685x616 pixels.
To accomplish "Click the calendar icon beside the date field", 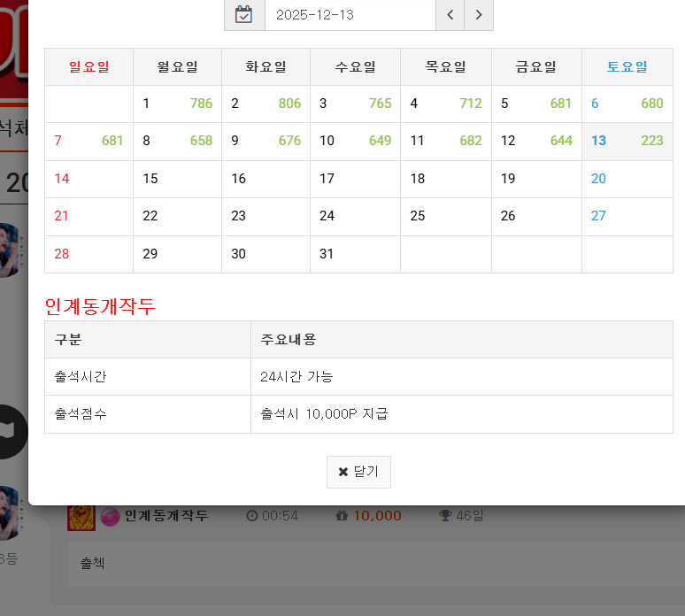I will pyautogui.click(x=244, y=15).
